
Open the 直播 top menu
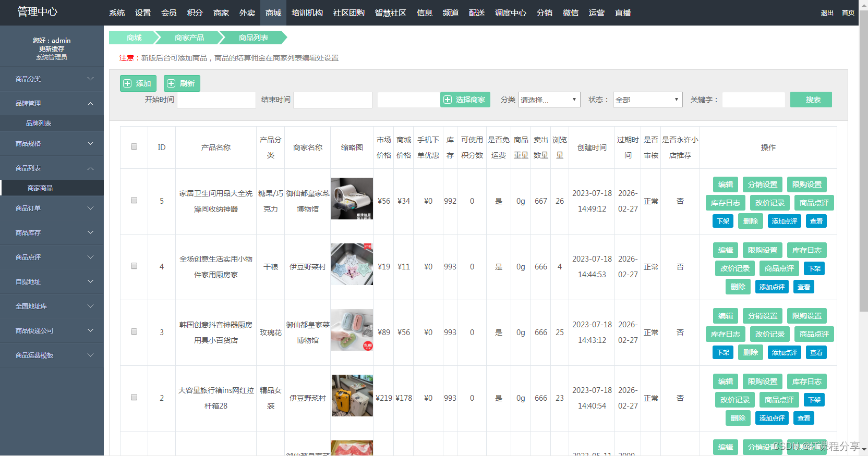tap(623, 13)
